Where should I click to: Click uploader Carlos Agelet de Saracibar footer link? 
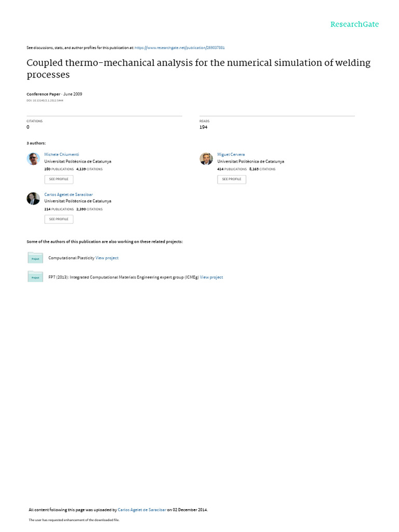(142, 510)
